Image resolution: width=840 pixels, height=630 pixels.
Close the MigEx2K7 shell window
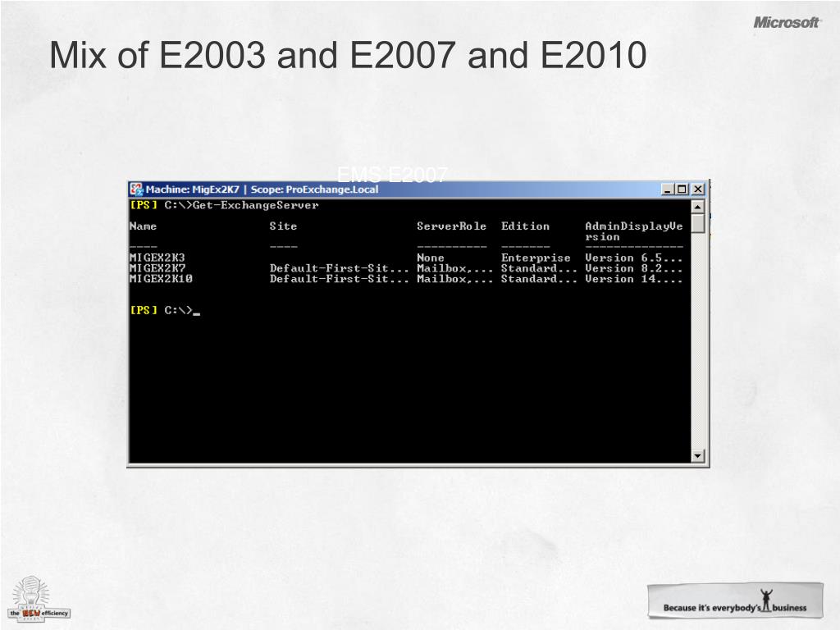pos(697,189)
